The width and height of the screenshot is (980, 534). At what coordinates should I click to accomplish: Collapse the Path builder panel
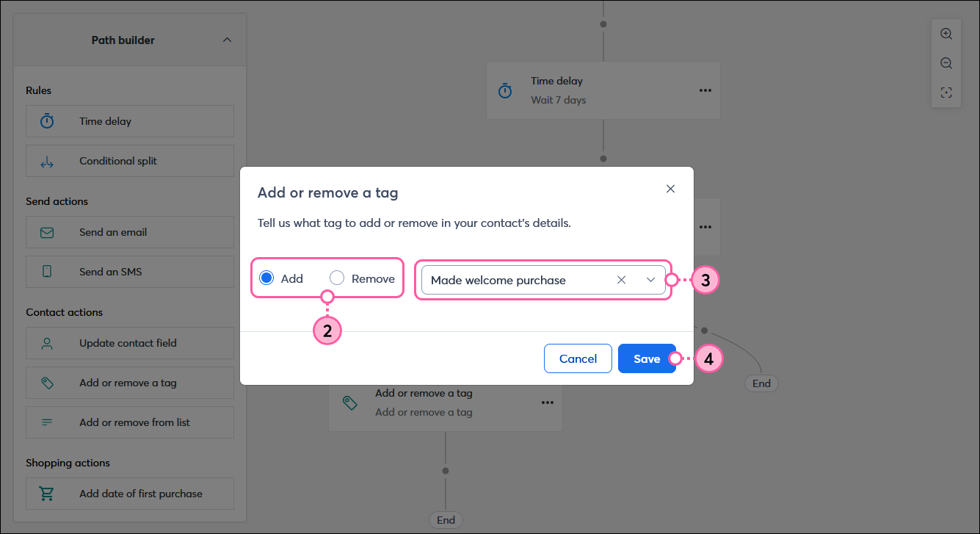[227, 39]
